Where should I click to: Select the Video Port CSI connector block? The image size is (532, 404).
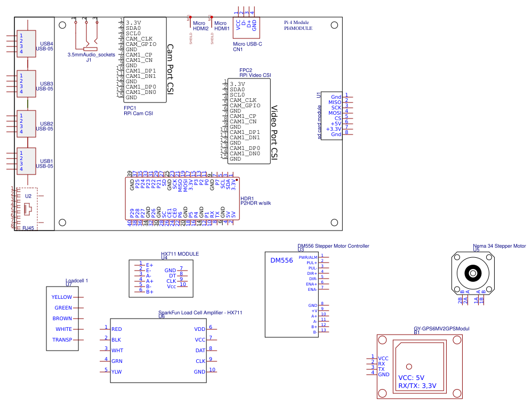[x=249, y=121]
